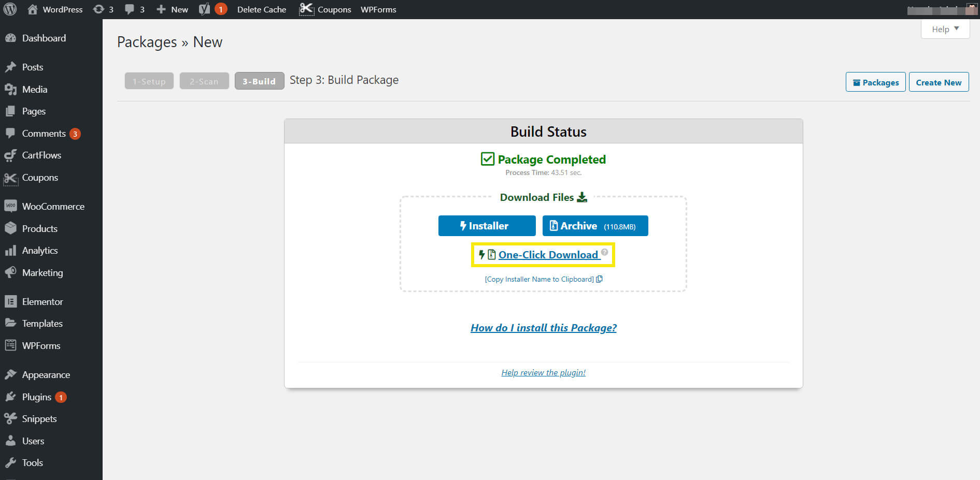Click the Package Completed checkmark icon
Image resolution: width=980 pixels, height=480 pixels.
click(x=487, y=159)
